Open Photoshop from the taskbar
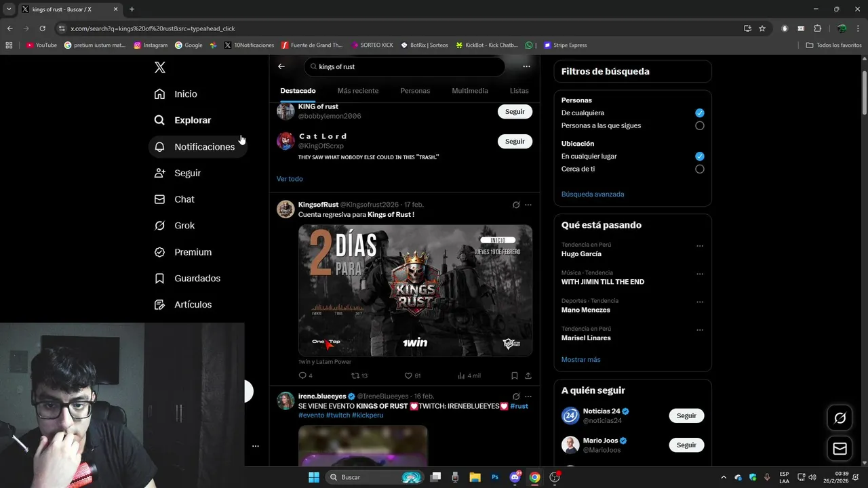This screenshot has height=488, width=868. click(x=495, y=477)
